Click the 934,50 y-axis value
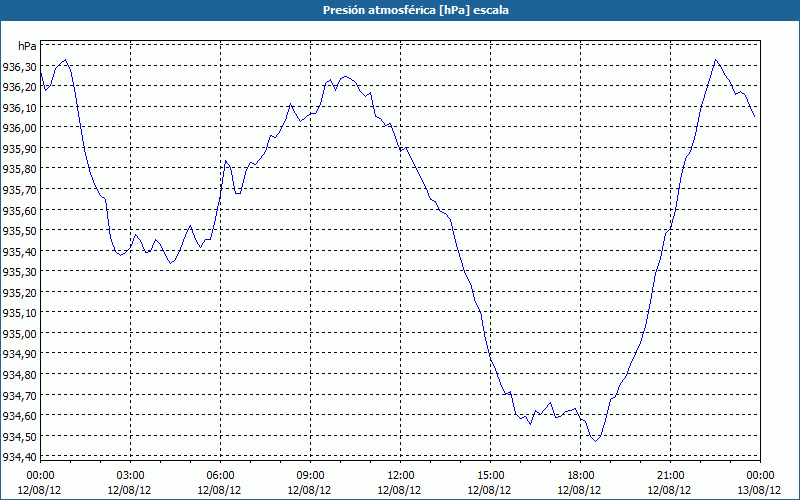800x500 pixels. point(19,436)
